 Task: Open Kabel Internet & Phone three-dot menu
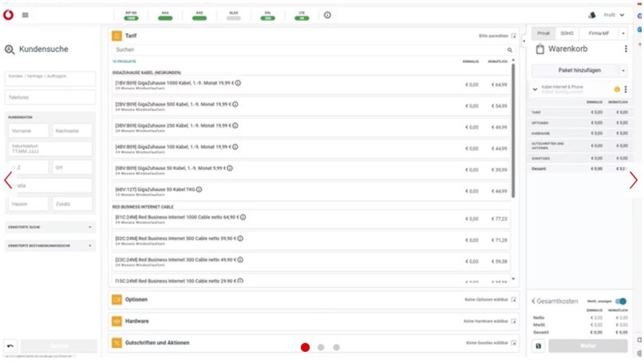tap(626, 89)
